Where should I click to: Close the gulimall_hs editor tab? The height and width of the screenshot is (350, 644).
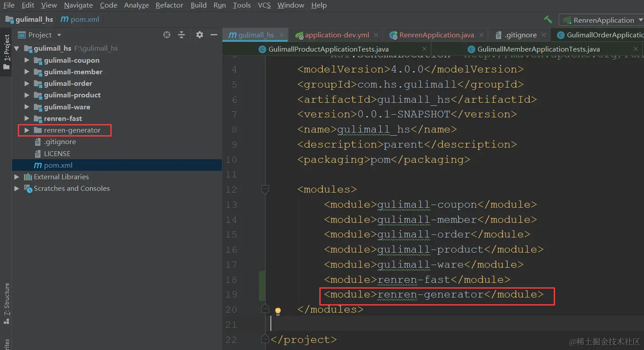(282, 35)
